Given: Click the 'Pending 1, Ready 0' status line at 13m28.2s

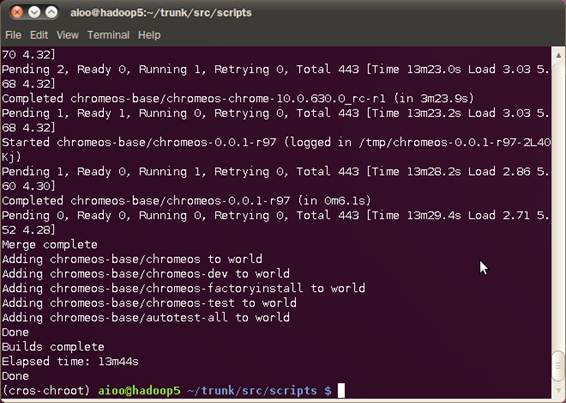Looking at the screenshot, I should coord(276,172).
